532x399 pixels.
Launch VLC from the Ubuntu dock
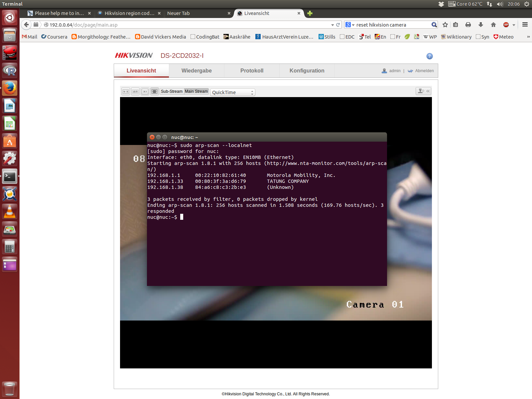point(10,212)
